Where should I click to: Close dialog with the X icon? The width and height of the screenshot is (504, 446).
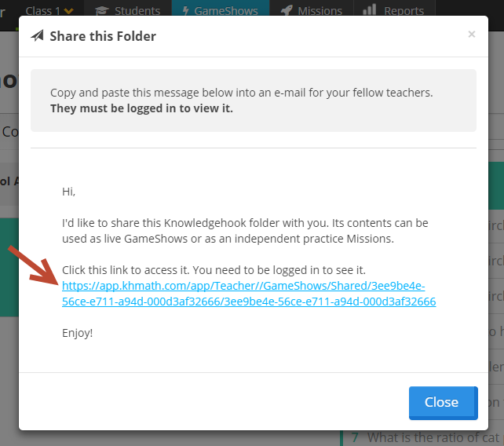(x=471, y=34)
